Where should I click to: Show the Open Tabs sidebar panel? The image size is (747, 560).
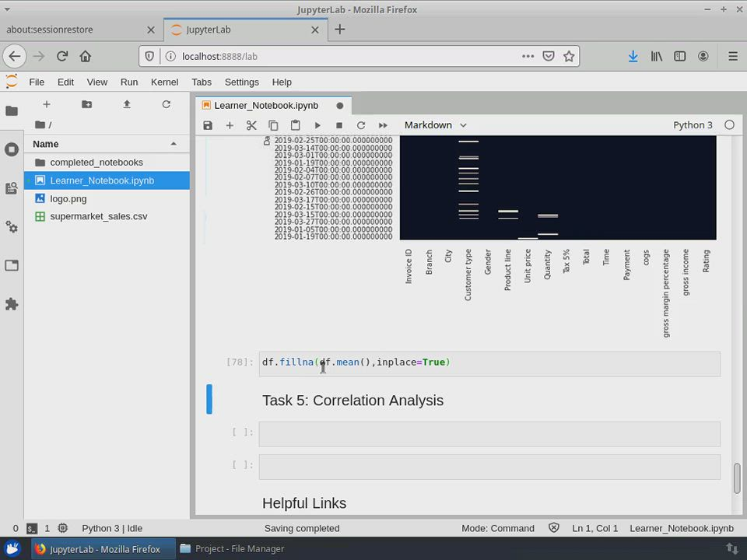tap(12, 265)
